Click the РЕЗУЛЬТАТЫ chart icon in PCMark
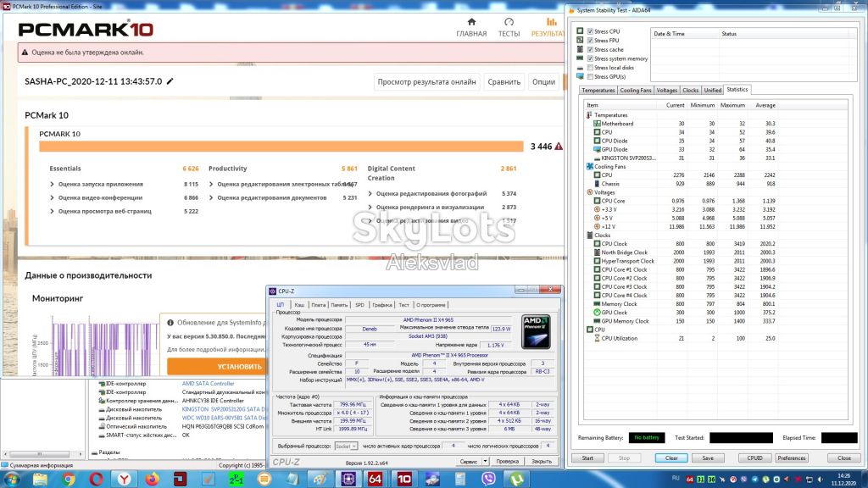This screenshot has height=488, width=868. point(551,22)
